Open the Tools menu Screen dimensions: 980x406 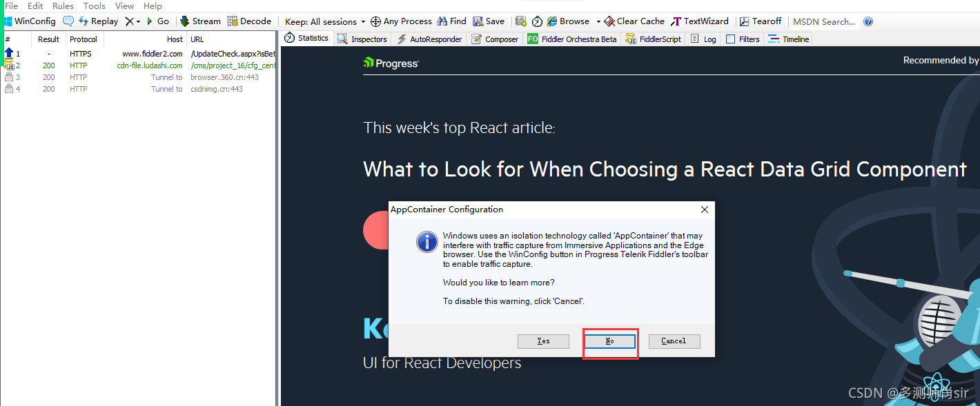[x=95, y=6]
